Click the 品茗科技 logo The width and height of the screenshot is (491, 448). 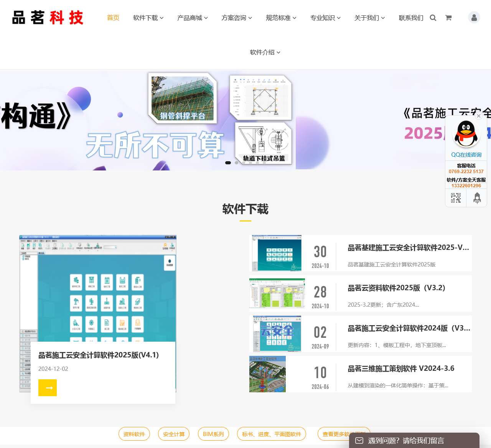tap(48, 18)
